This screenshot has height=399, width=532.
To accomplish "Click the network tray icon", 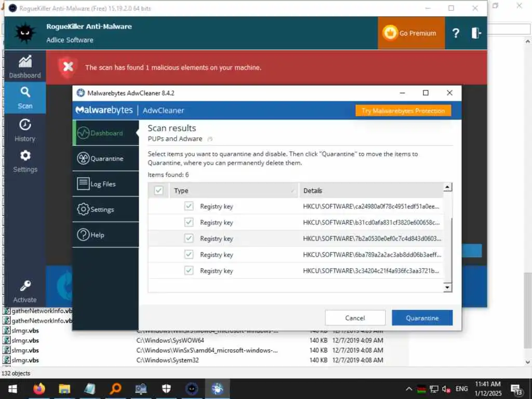I will 434,389.
